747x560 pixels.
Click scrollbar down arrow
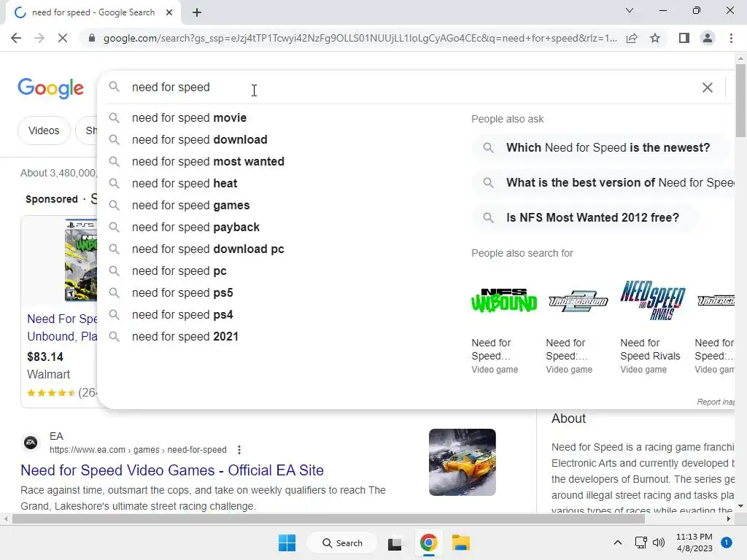[x=740, y=506]
